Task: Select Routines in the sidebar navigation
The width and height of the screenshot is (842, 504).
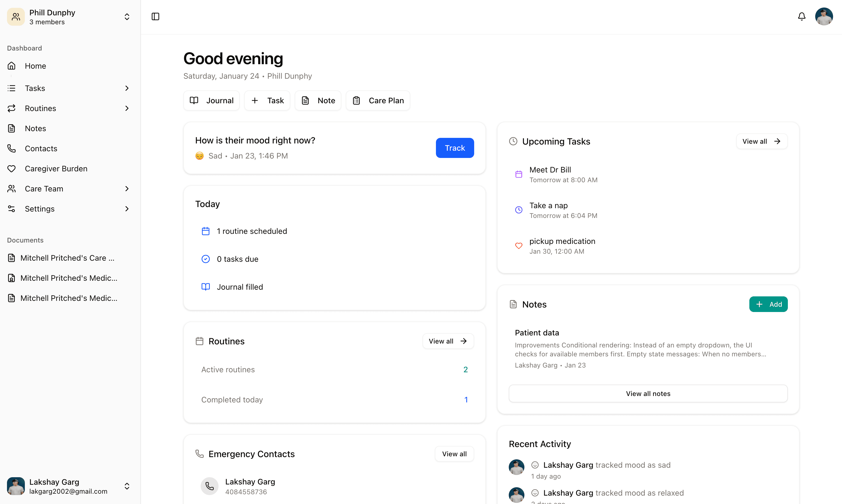Action: (x=40, y=108)
